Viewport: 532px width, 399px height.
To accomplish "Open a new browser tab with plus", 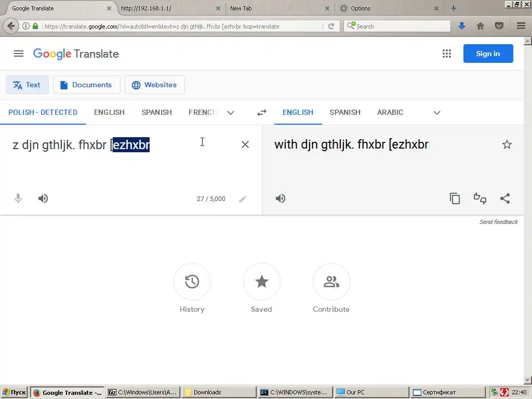I will tap(453, 8).
